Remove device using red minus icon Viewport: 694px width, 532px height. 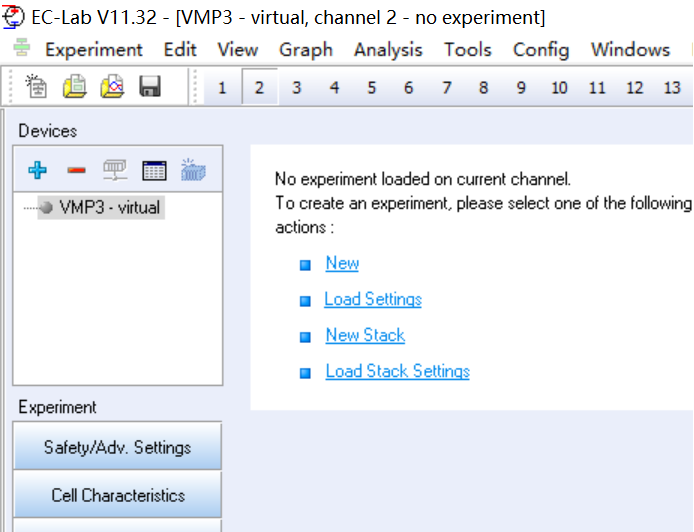pyautogui.click(x=76, y=171)
